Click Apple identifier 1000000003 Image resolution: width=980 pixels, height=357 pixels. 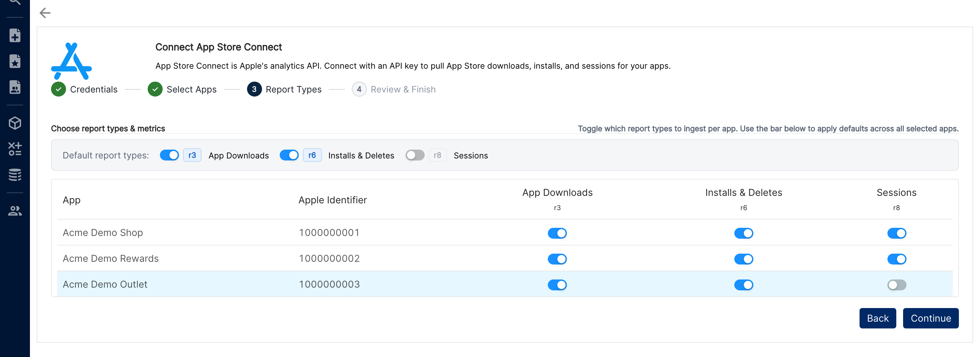pos(329,284)
